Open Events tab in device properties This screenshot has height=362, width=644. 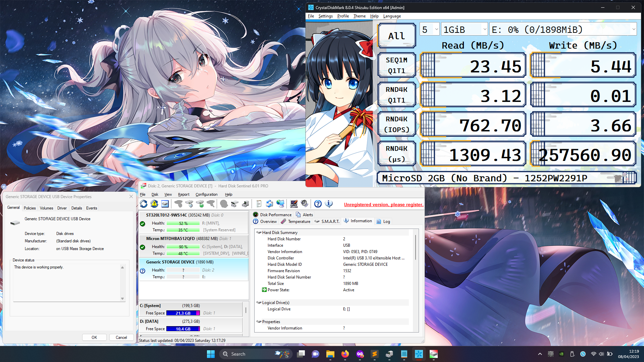(x=92, y=208)
